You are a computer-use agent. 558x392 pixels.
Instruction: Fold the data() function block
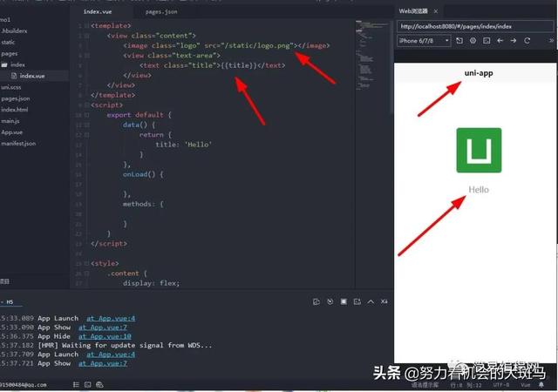click(86, 125)
